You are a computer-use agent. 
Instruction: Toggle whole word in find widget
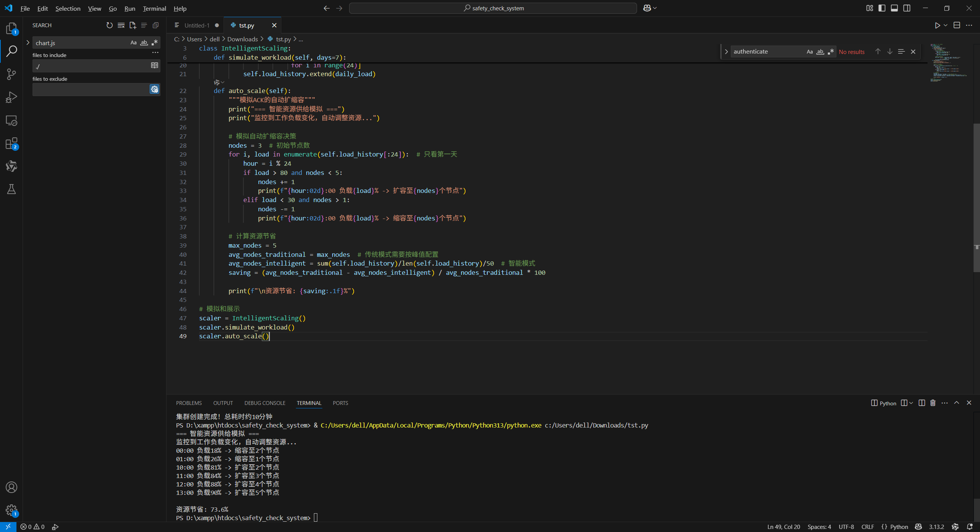point(820,52)
